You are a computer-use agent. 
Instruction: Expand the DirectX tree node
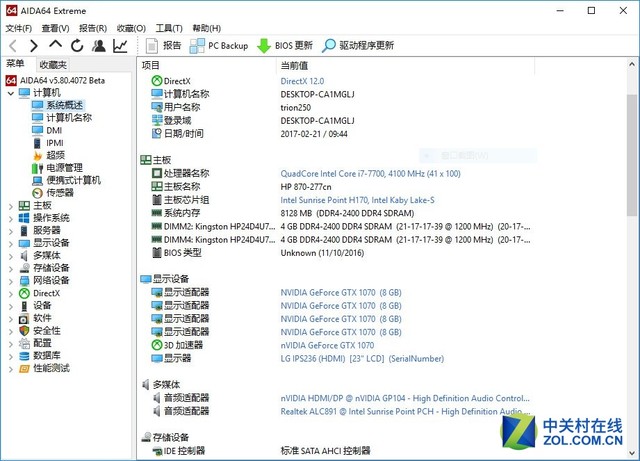point(11,294)
